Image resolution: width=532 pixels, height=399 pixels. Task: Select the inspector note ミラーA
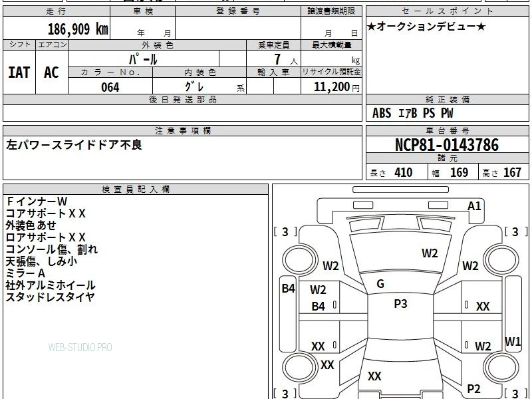coord(25,273)
